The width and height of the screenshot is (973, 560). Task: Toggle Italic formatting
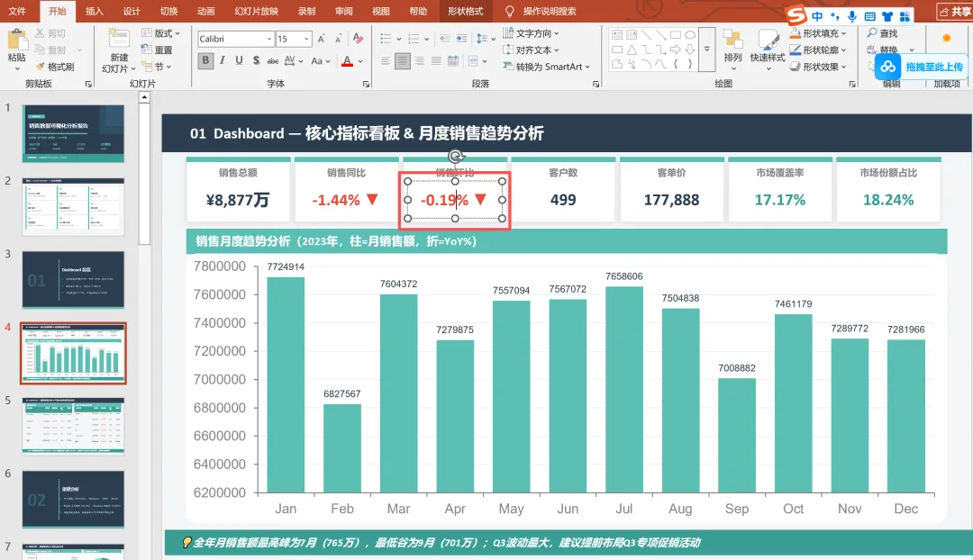click(223, 61)
